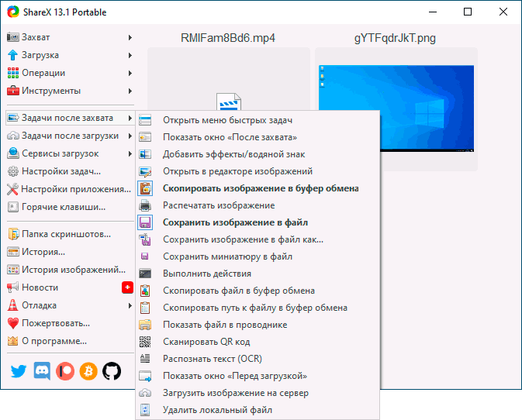Open Пожертвовать...
Viewport: 522px width, 420px height.
coord(71,323)
